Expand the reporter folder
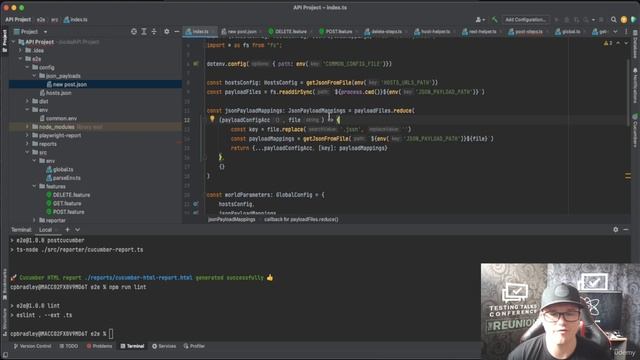This screenshot has height=360, width=640. (x=35, y=220)
